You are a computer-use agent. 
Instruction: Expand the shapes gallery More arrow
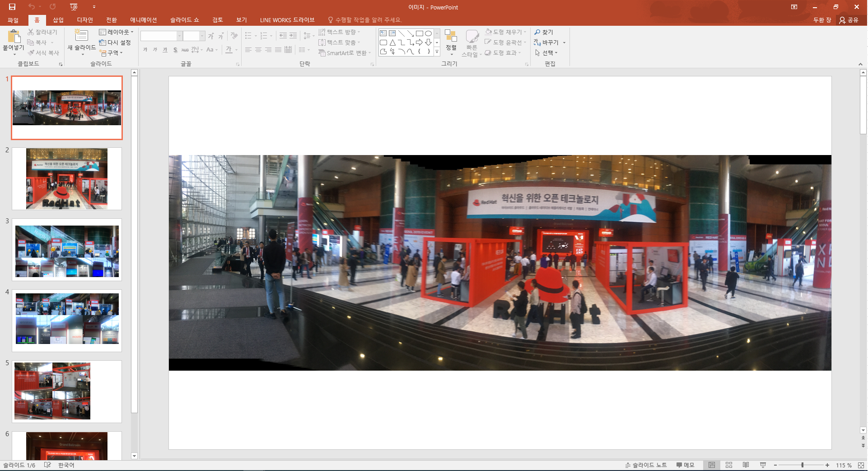click(437, 52)
